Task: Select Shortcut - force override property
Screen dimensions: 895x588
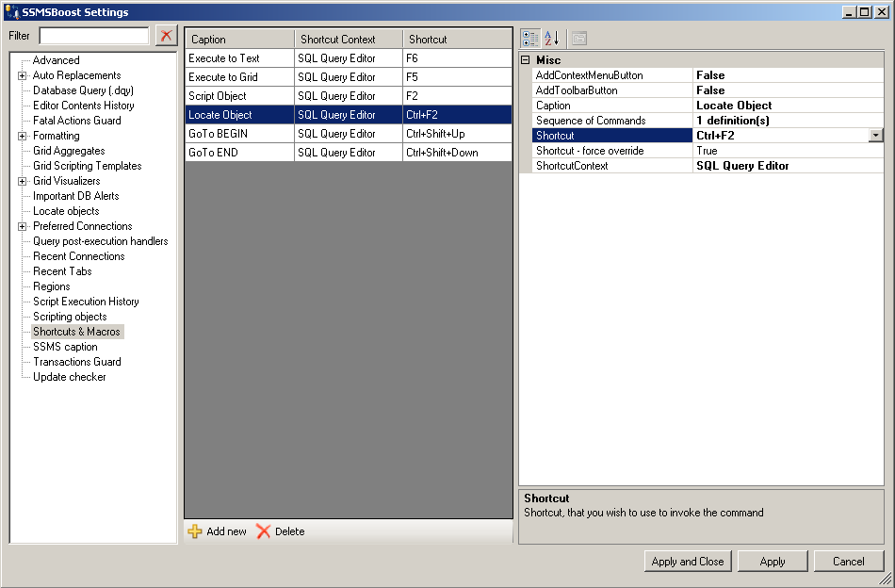Action: 708,151
